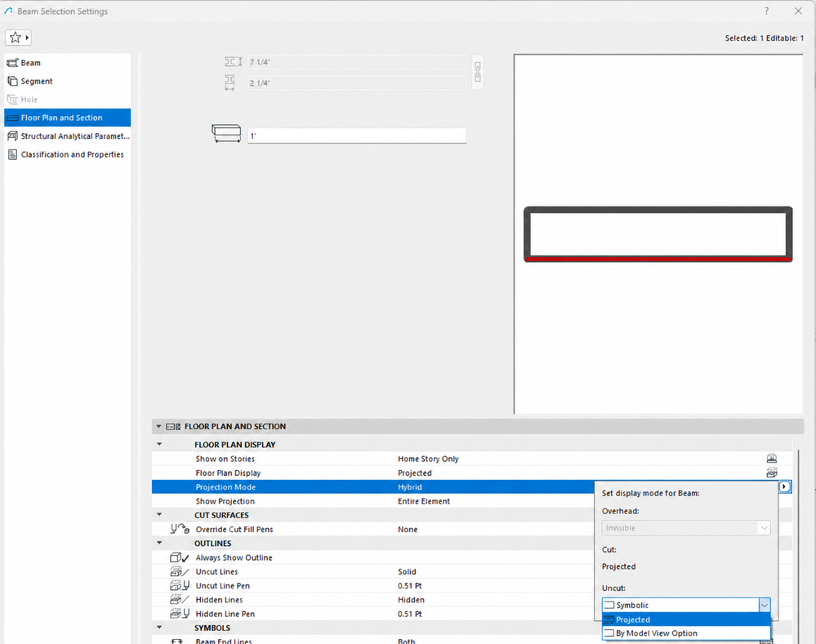816x644 pixels.
Task: Click the Entire Element value
Action: click(x=424, y=501)
